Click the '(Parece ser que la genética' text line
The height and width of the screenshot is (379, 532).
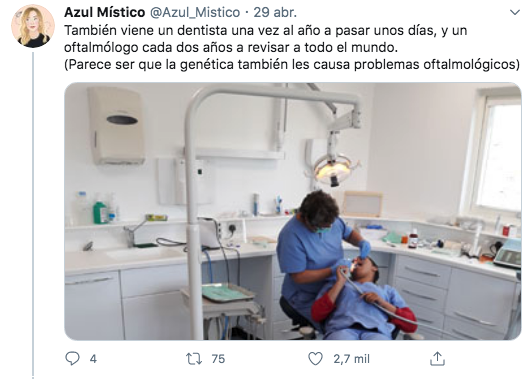(292, 64)
